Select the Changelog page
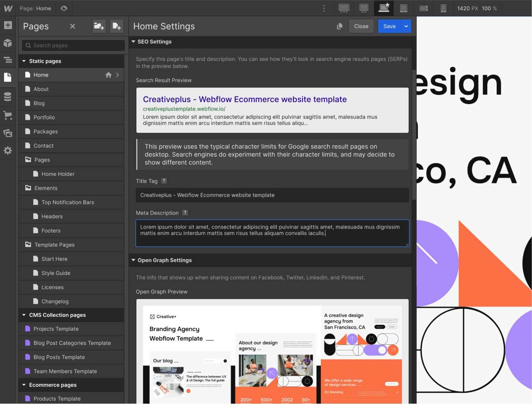This screenshot has height=404, width=532. [x=71, y=301]
